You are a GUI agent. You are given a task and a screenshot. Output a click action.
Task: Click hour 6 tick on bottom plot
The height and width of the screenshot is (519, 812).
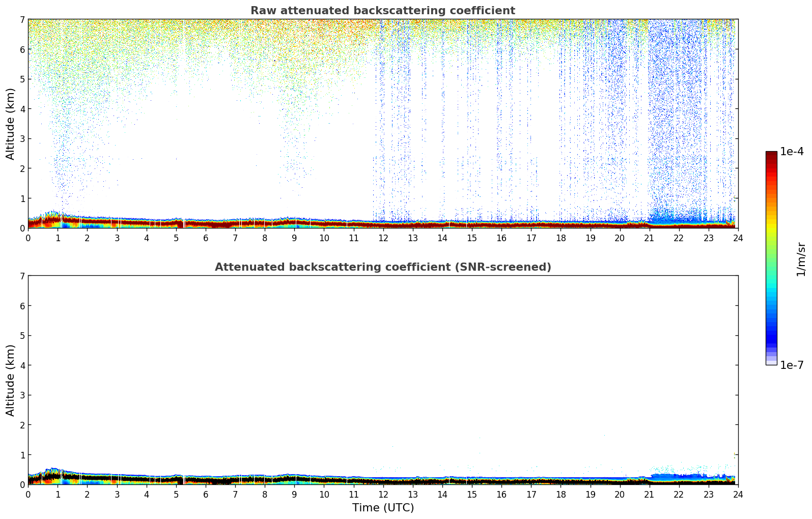(x=206, y=494)
